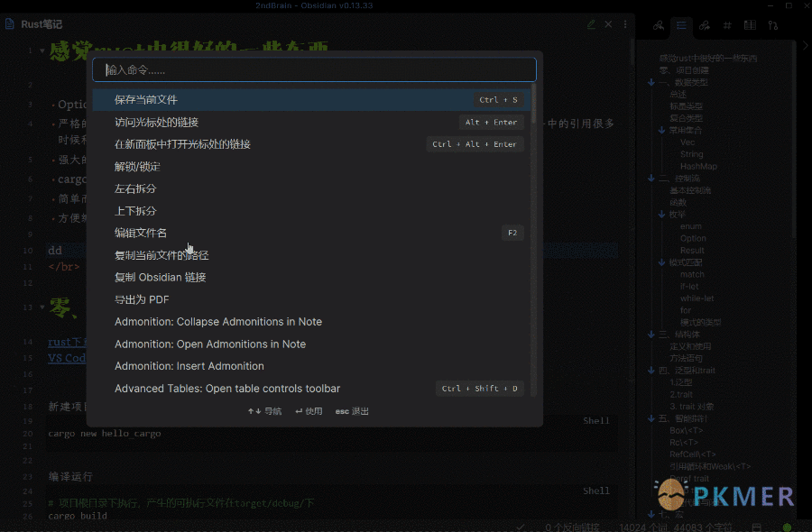The image size is (812, 532).
Task: Run the 复制当前文件的路径 command
Action: coord(312,255)
